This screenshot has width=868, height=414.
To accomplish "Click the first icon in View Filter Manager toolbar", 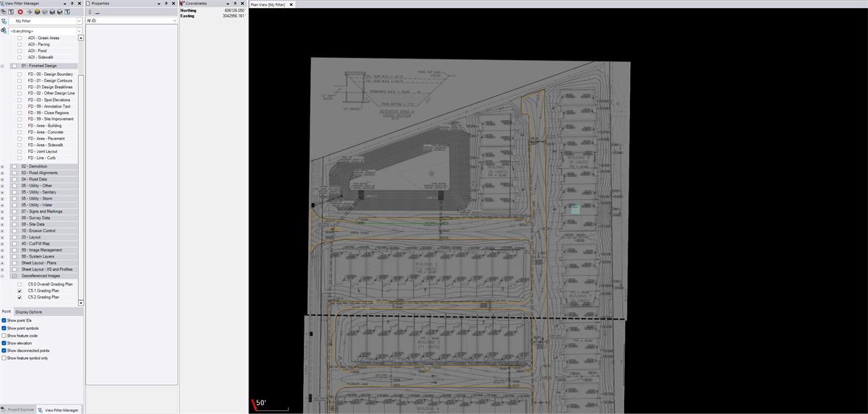I will coord(4,12).
